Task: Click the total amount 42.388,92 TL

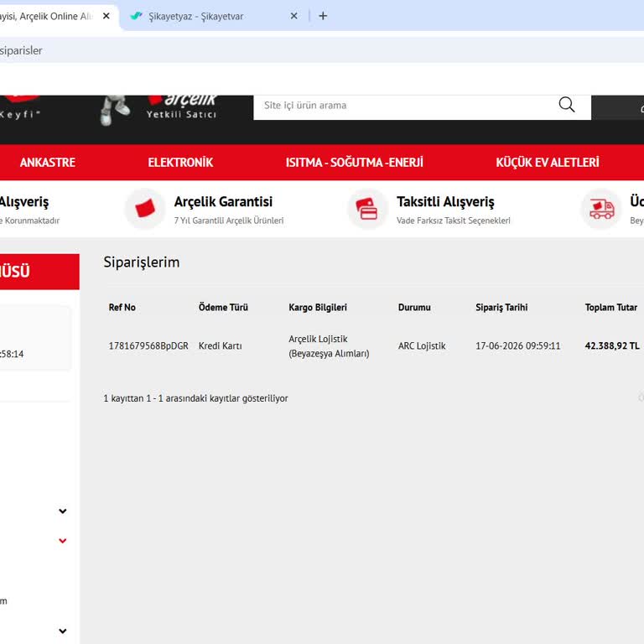Action: coord(612,345)
